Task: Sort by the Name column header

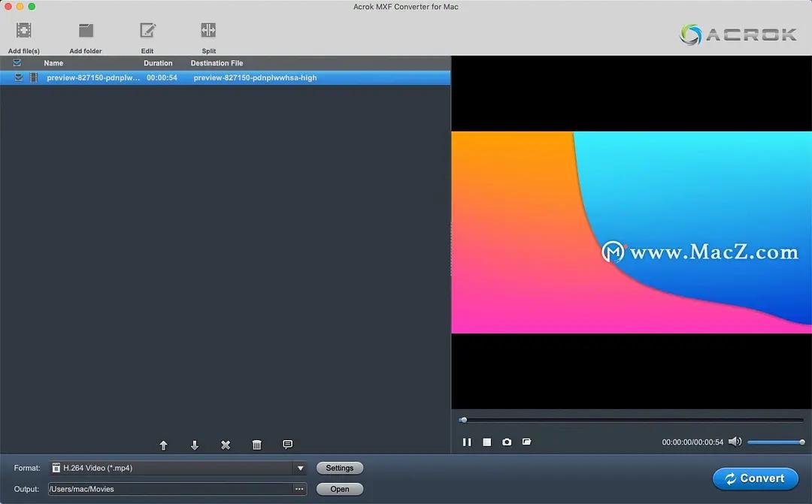Action: 53,63
